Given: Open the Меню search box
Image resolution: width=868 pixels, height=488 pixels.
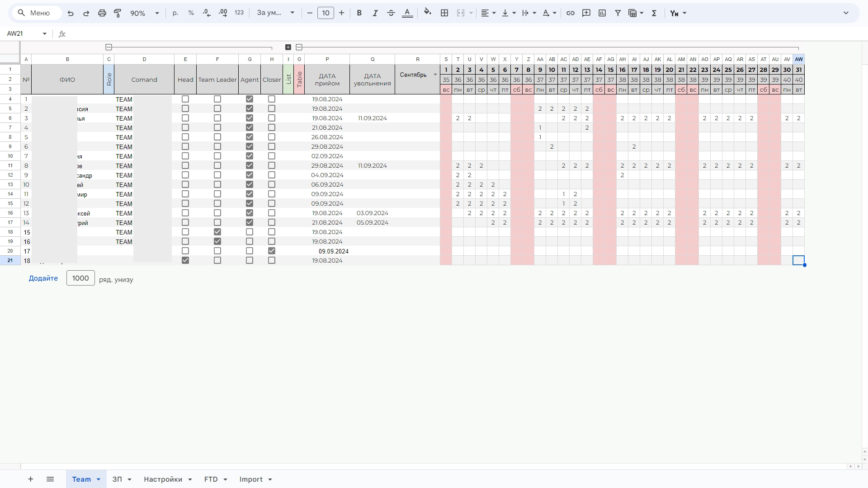Looking at the screenshot, I should point(38,13).
